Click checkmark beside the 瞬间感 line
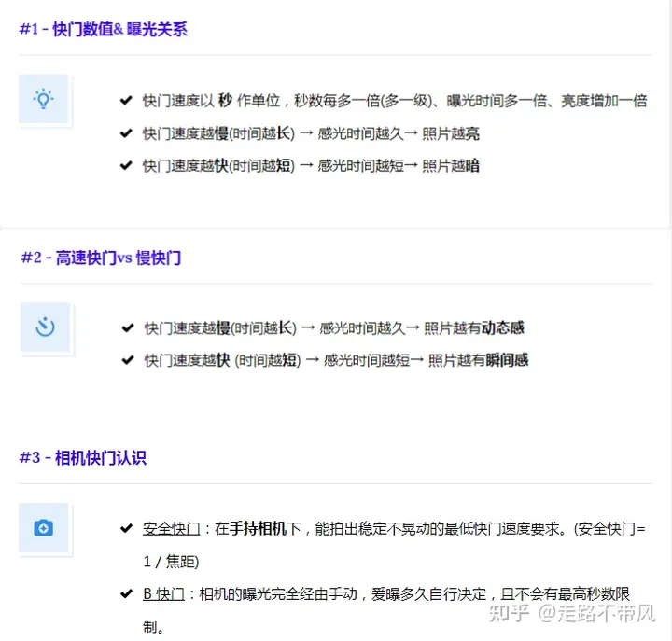This screenshot has width=672, height=641. (x=127, y=359)
